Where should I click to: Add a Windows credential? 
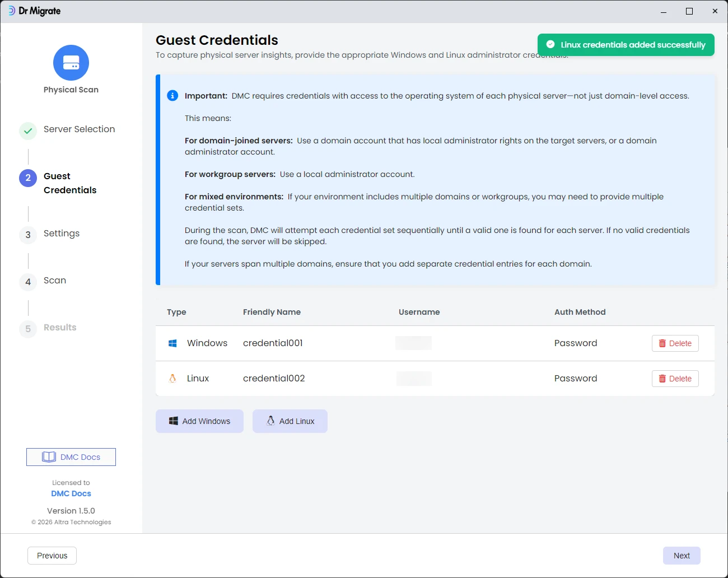tap(199, 421)
